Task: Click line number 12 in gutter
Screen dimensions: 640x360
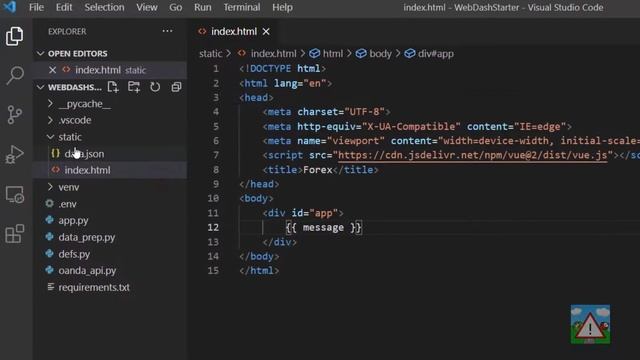Action: (x=213, y=227)
